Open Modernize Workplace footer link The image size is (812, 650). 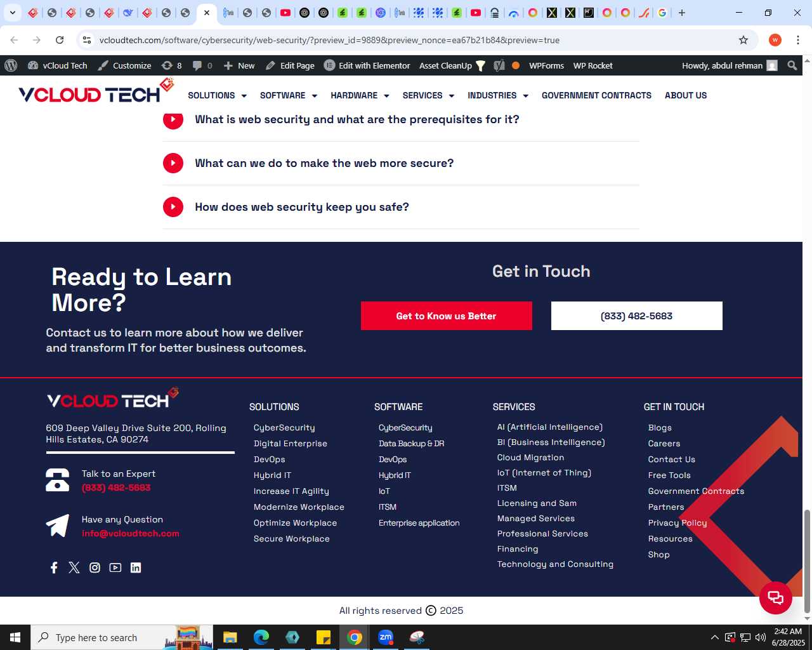tap(299, 507)
